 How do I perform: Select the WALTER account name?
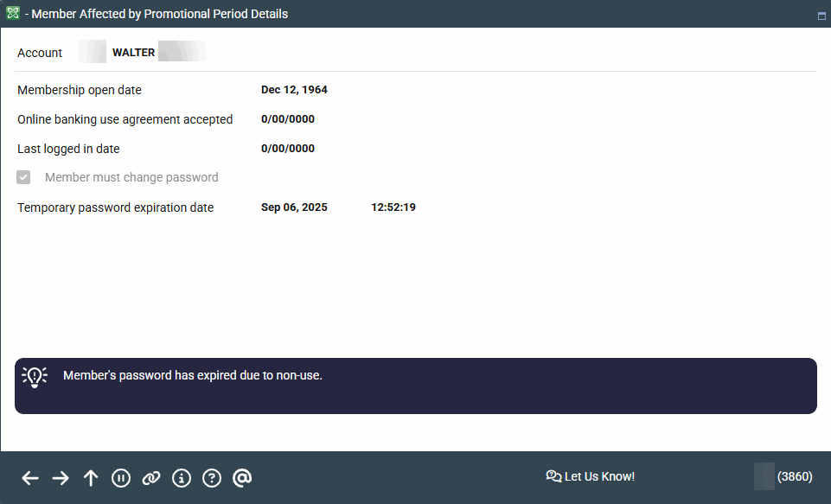[x=134, y=53]
